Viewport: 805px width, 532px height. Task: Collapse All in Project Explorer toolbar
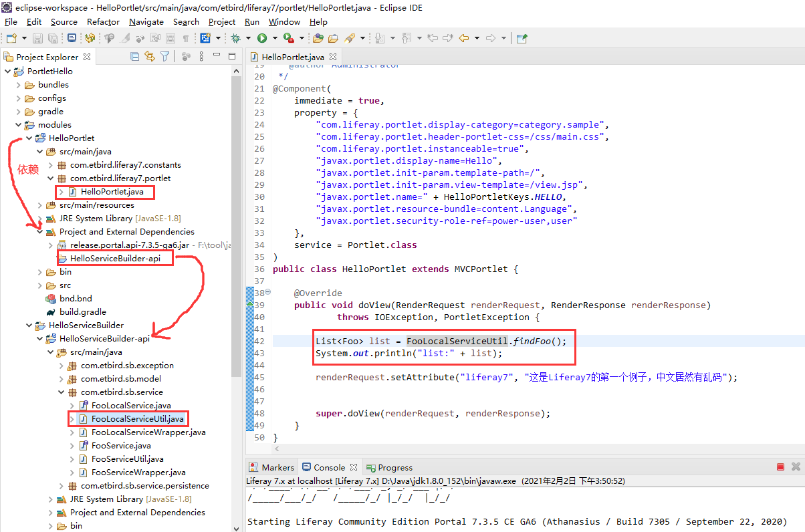point(135,57)
